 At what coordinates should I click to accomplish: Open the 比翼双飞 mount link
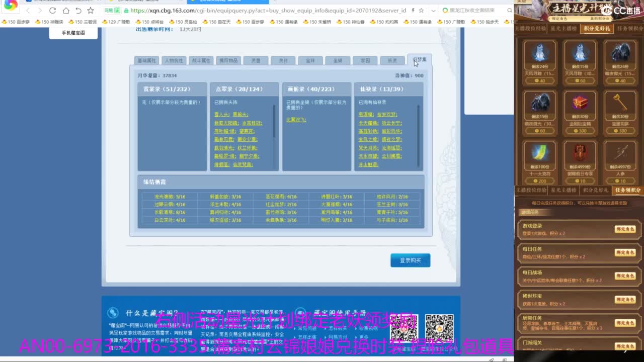[296, 120]
